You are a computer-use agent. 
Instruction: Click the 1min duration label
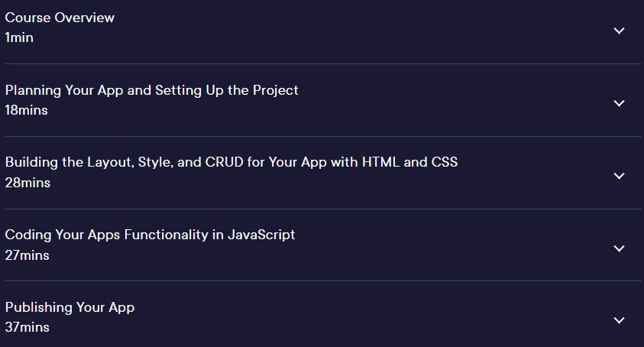pos(19,37)
